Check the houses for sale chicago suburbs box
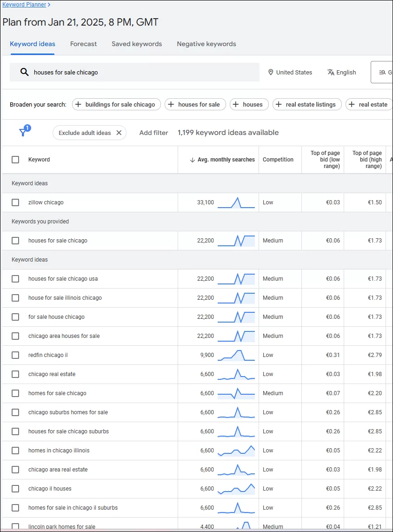The width and height of the screenshot is (393, 532). [15, 431]
